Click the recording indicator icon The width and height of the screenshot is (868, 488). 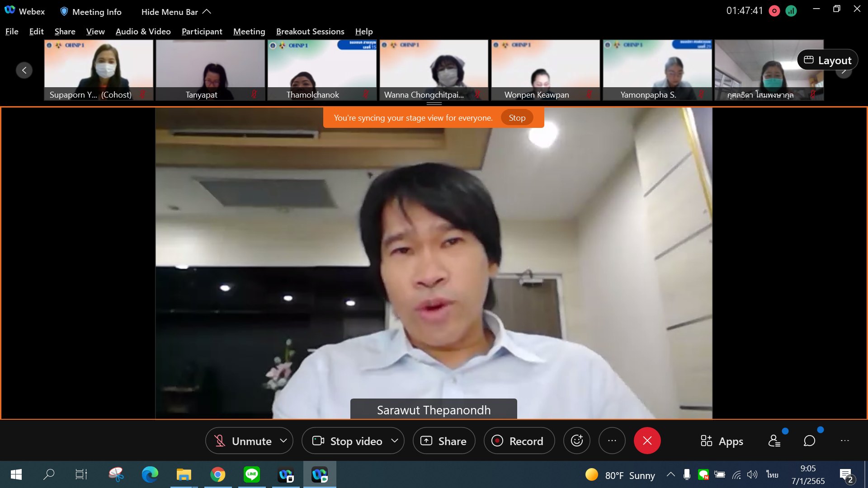pyautogui.click(x=774, y=11)
